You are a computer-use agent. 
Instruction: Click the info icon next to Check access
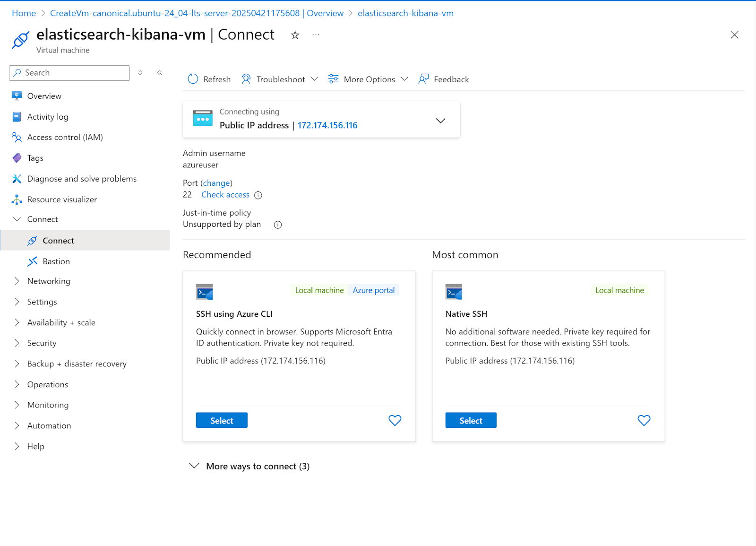pos(258,195)
